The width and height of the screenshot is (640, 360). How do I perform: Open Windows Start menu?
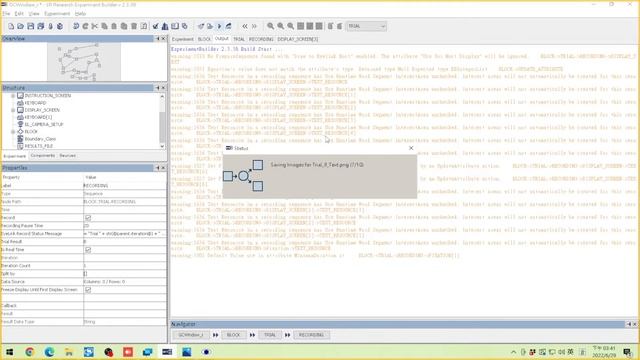click(x=9, y=352)
